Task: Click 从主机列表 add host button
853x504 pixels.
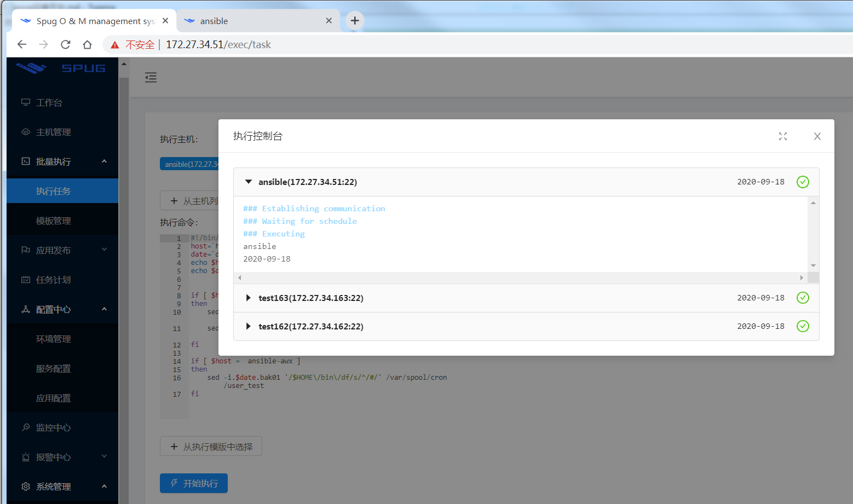Action: 189,200
